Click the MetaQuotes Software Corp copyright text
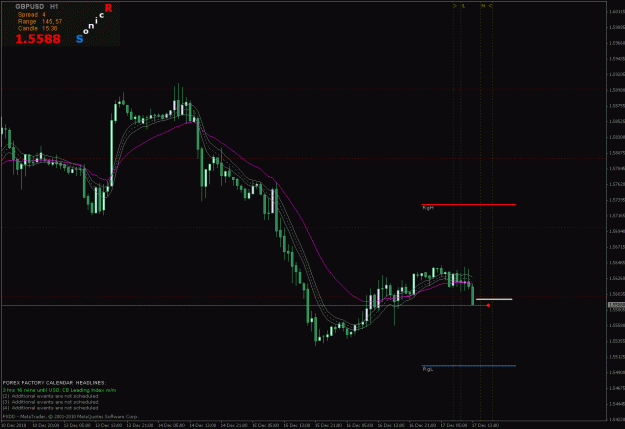625x429 pixels. coord(71,416)
